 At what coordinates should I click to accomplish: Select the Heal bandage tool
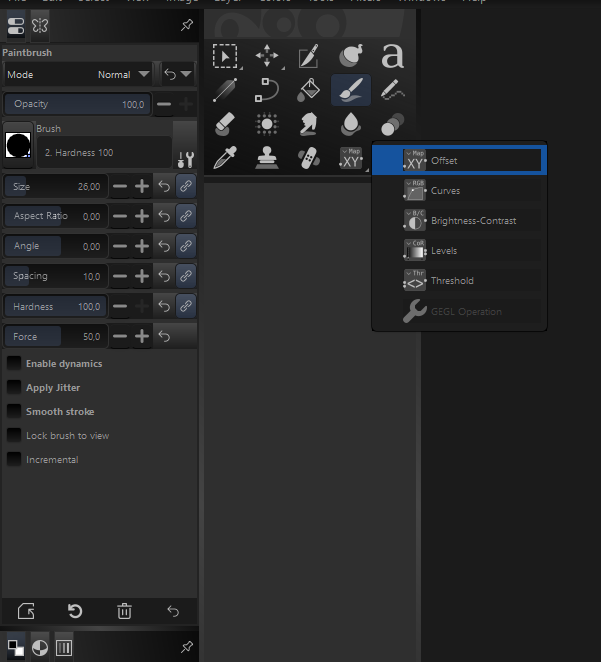tap(309, 157)
